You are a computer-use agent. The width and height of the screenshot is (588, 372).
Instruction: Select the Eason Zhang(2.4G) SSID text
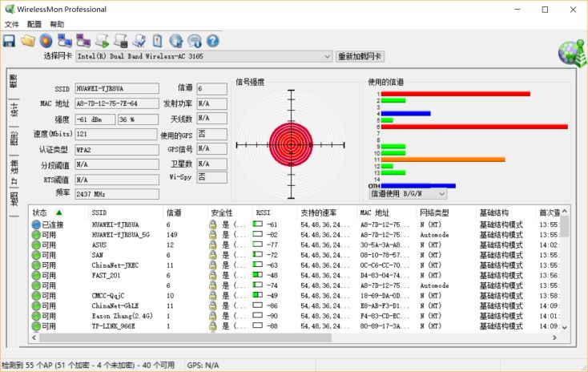click(123, 316)
